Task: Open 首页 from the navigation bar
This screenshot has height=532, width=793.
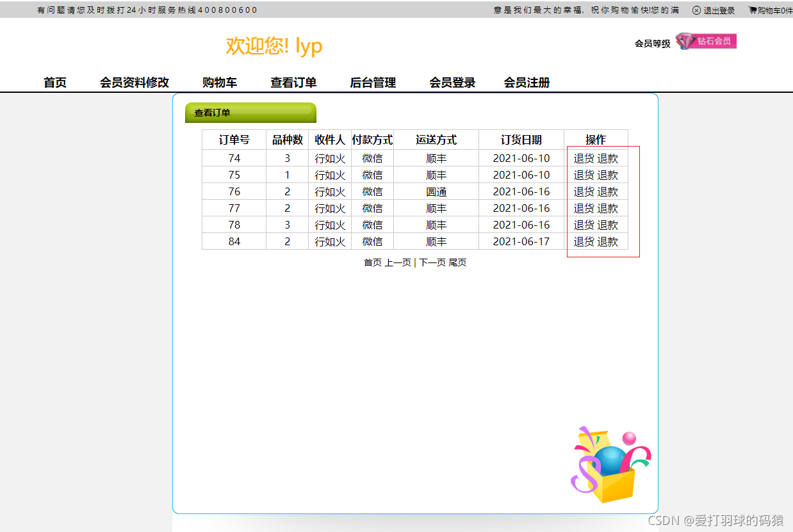Action: point(54,83)
